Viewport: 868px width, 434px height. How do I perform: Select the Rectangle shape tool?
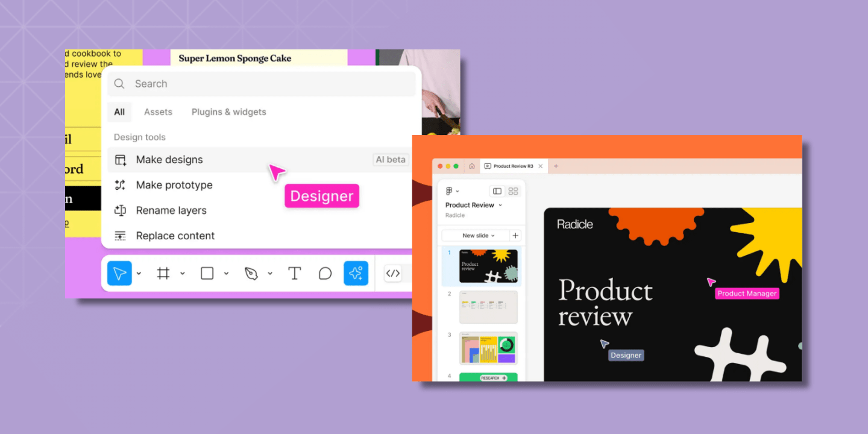tap(207, 274)
